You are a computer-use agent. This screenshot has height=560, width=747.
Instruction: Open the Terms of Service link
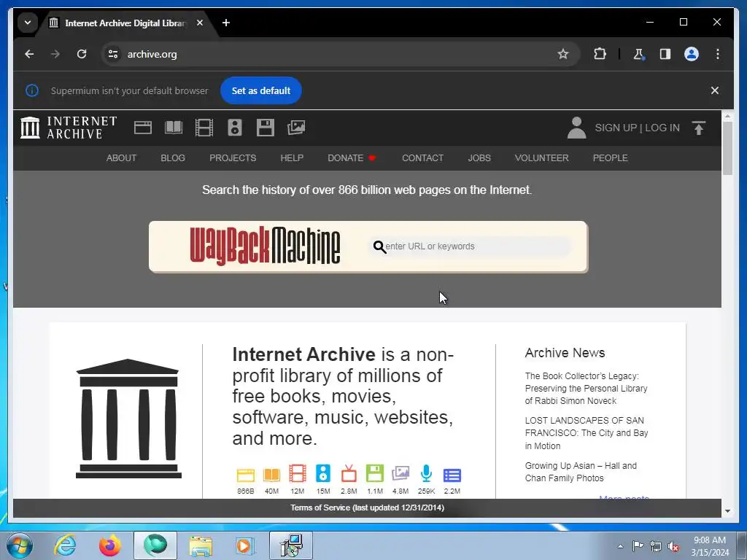pos(368,507)
